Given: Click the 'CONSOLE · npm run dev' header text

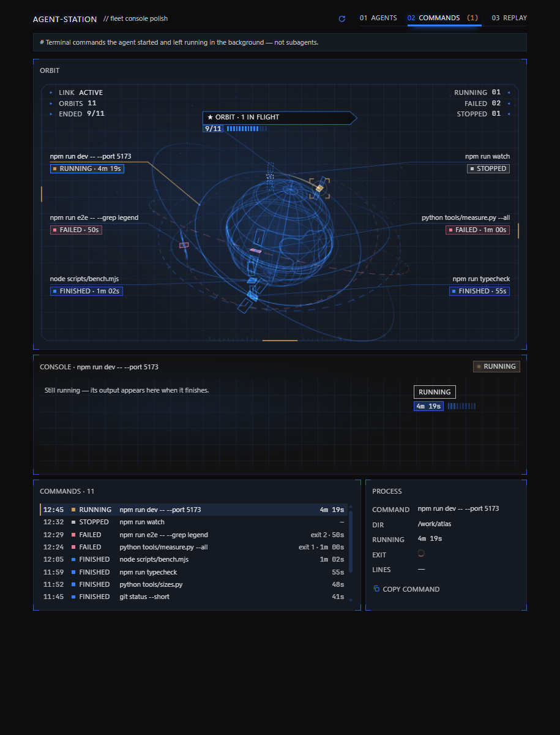Looking at the screenshot, I should pyautogui.click(x=99, y=367).
